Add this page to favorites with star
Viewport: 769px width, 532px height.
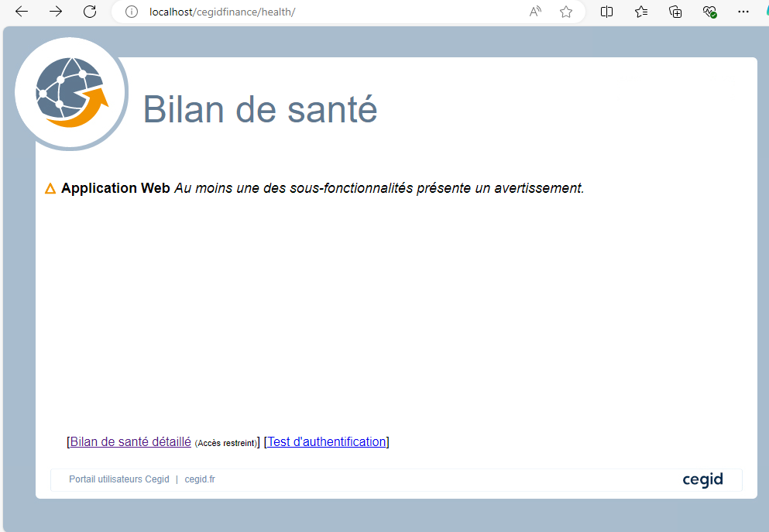(566, 12)
